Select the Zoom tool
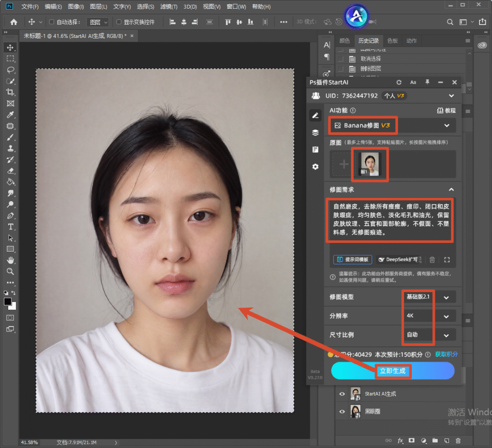Image resolution: width=492 pixels, height=448 pixels. [10, 271]
